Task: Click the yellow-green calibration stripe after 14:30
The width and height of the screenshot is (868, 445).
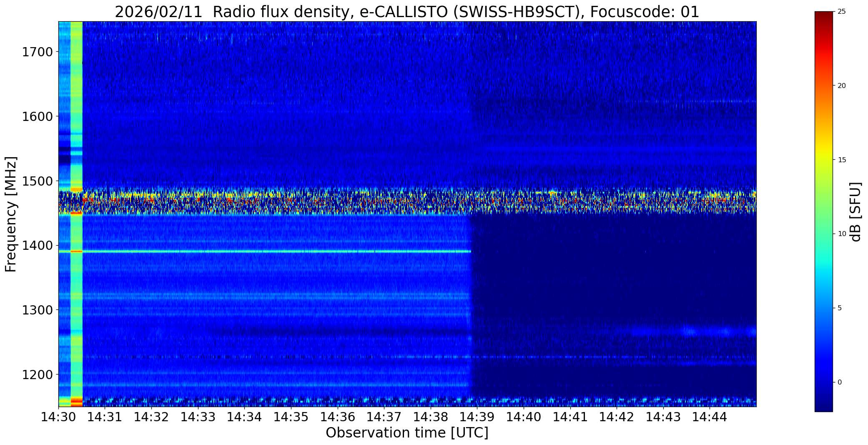Action: [x=77, y=214]
